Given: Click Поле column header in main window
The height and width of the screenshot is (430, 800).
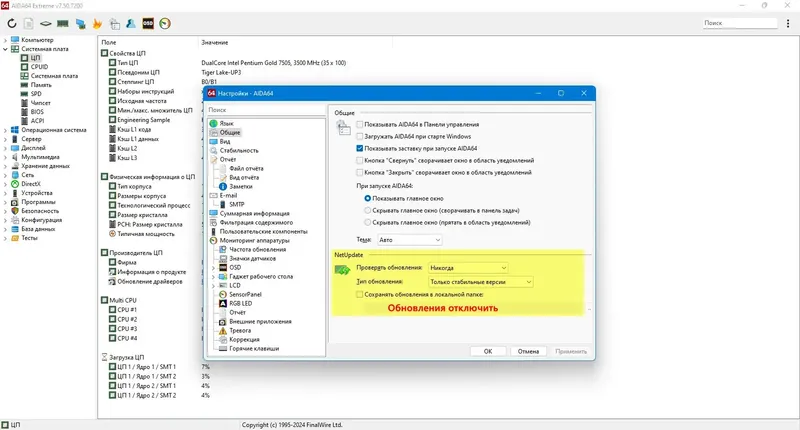Looking at the screenshot, I should tap(109, 43).
